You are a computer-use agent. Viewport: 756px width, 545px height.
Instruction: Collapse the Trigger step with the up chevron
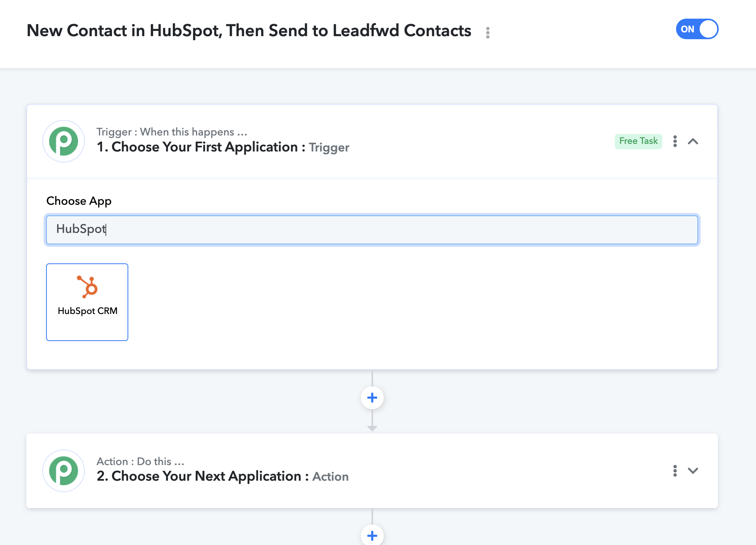693,142
